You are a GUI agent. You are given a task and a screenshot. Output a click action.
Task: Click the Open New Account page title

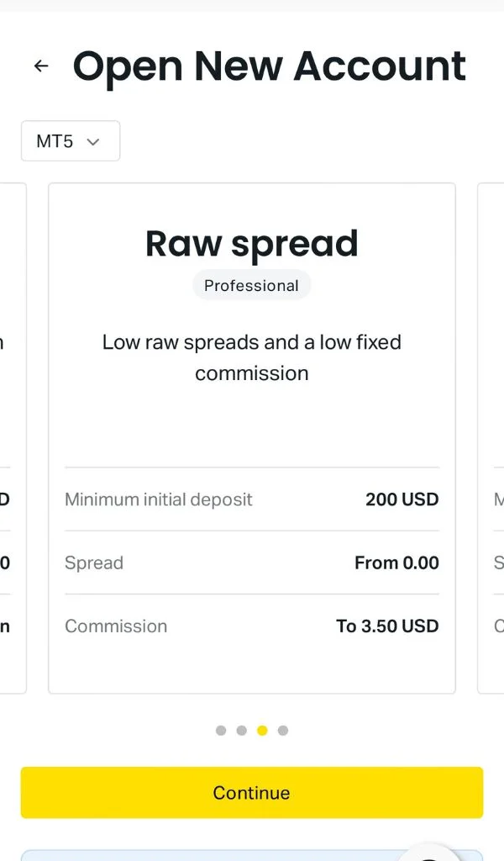pyautogui.click(x=269, y=66)
